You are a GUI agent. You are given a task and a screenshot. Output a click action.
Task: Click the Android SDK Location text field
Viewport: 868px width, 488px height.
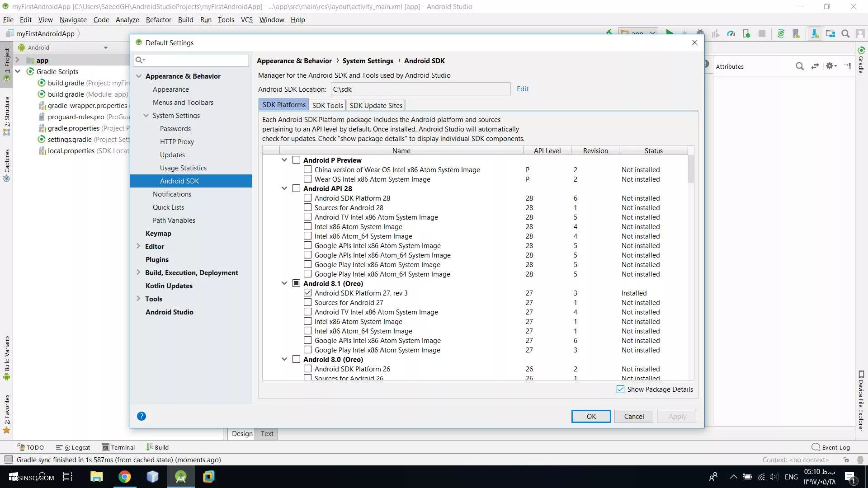pos(420,89)
